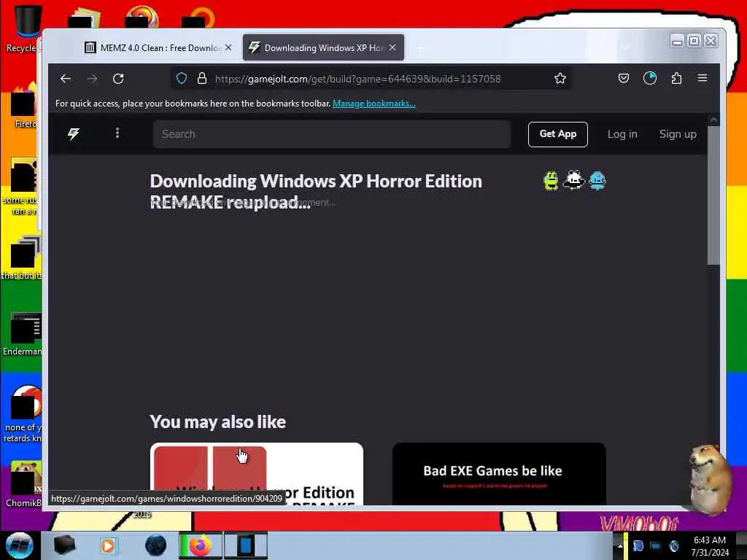Show hidden tray icons arrow
Screen dimensions: 747x560
[x=620, y=545]
